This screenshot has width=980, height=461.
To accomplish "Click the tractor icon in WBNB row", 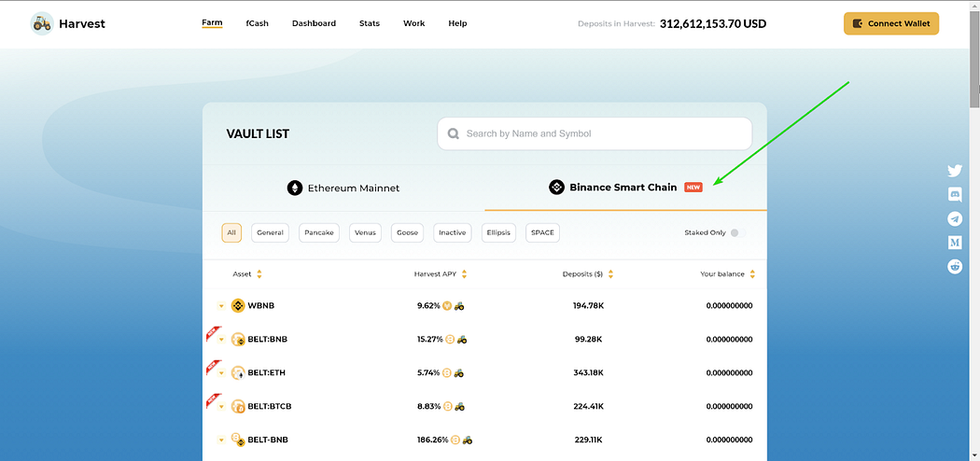I will click(x=459, y=305).
